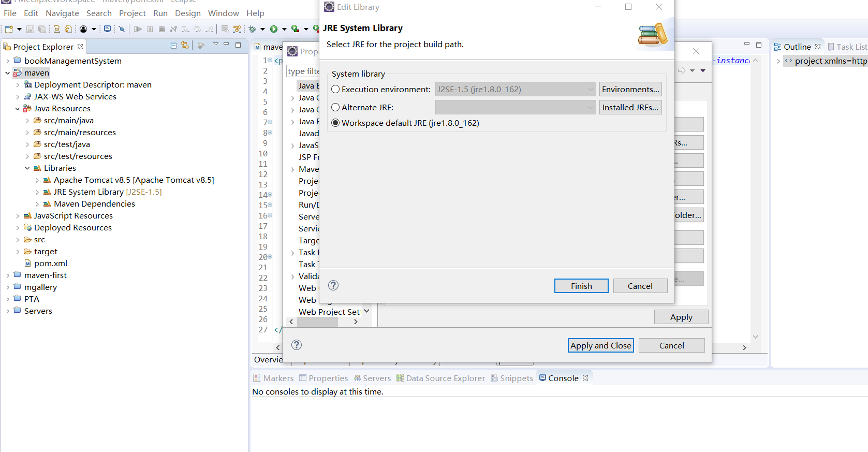Screen dimensions: 868x452
Task: Click the green bug Debug icon
Action: click(253, 29)
